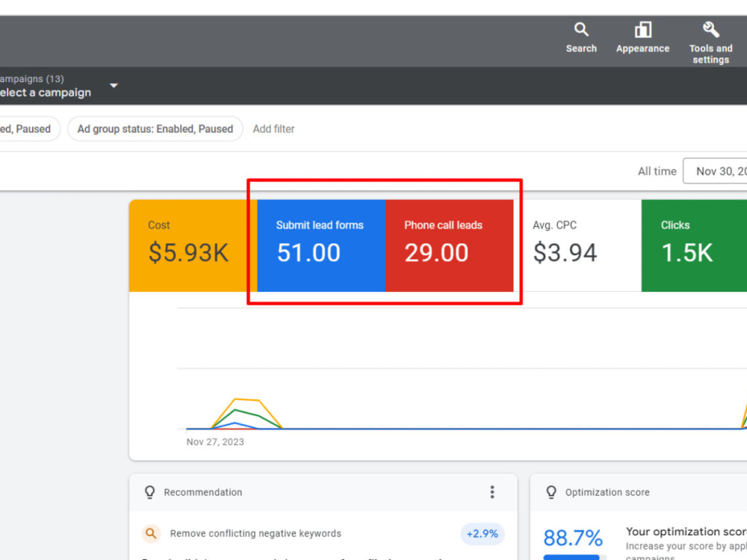
Task: Open Remove conflicting negative keywords recommendation
Action: [x=255, y=533]
